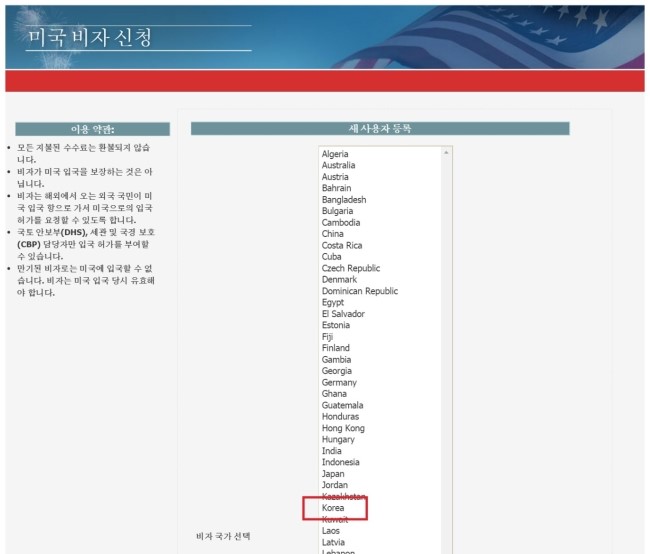Select El Salvador option
This screenshot has height=554, width=650.
pyautogui.click(x=342, y=314)
